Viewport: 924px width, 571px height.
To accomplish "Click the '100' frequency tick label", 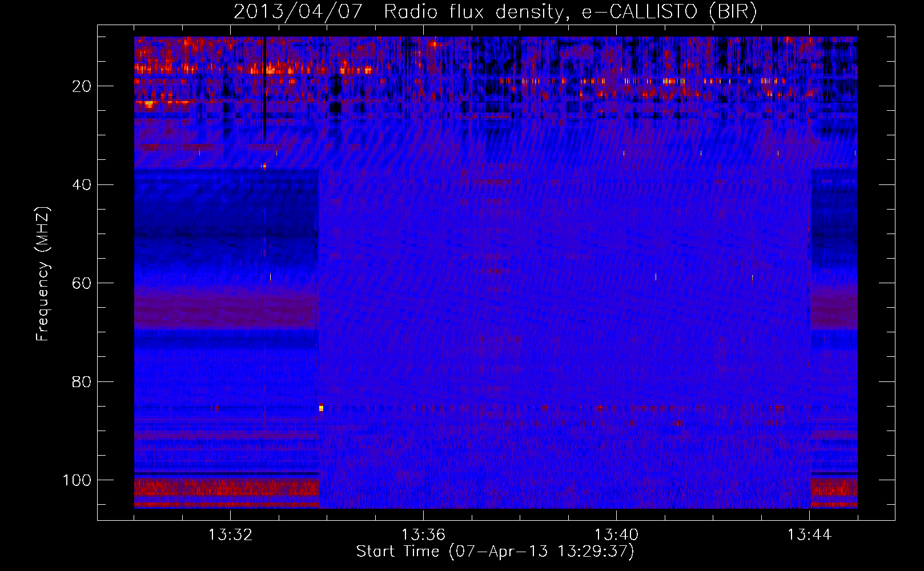I will [77, 480].
